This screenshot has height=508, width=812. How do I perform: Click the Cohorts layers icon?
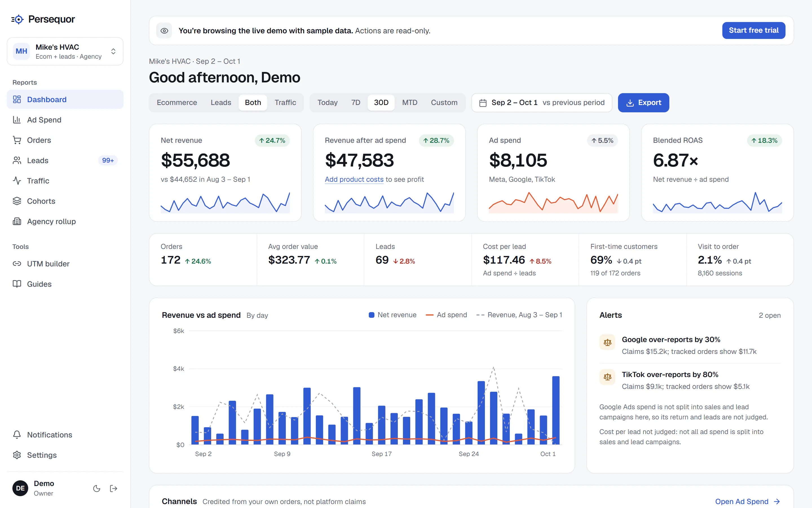tap(17, 201)
